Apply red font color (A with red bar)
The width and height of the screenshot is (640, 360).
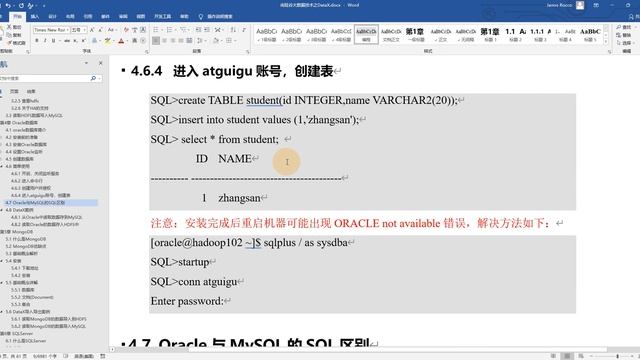point(121,41)
